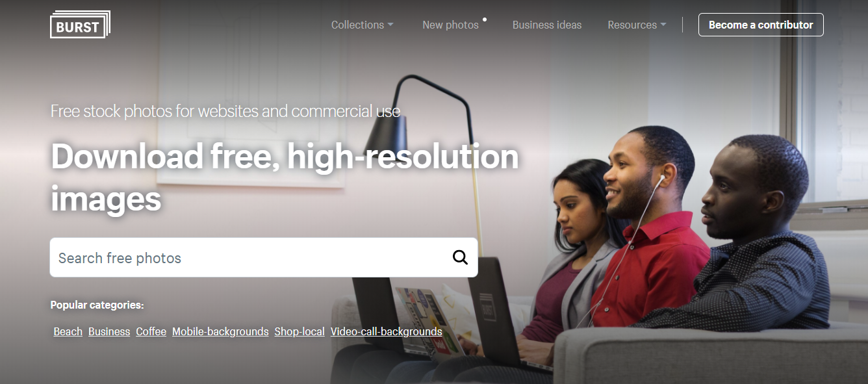This screenshot has width=868, height=384.
Task: Open the Beach category link
Action: 68,331
